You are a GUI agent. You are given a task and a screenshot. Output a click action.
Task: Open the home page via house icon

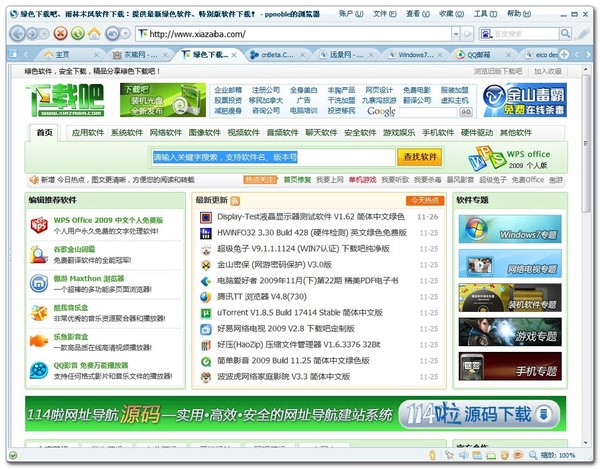[94, 33]
